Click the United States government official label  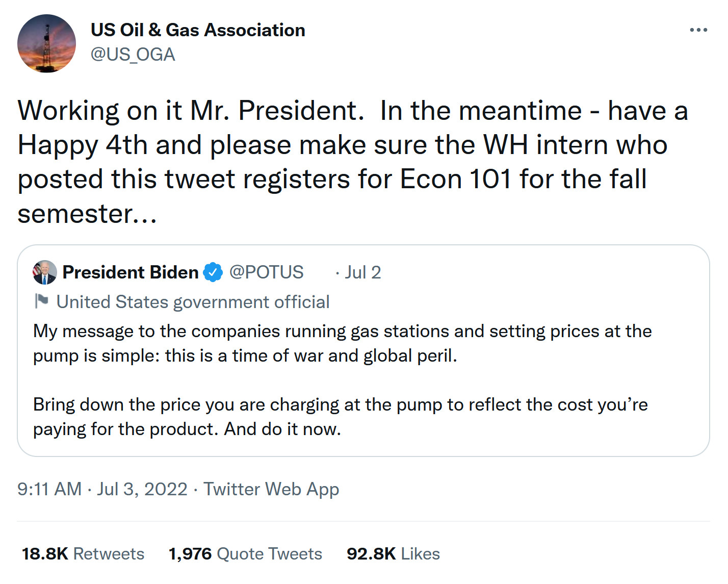coord(193,302)
